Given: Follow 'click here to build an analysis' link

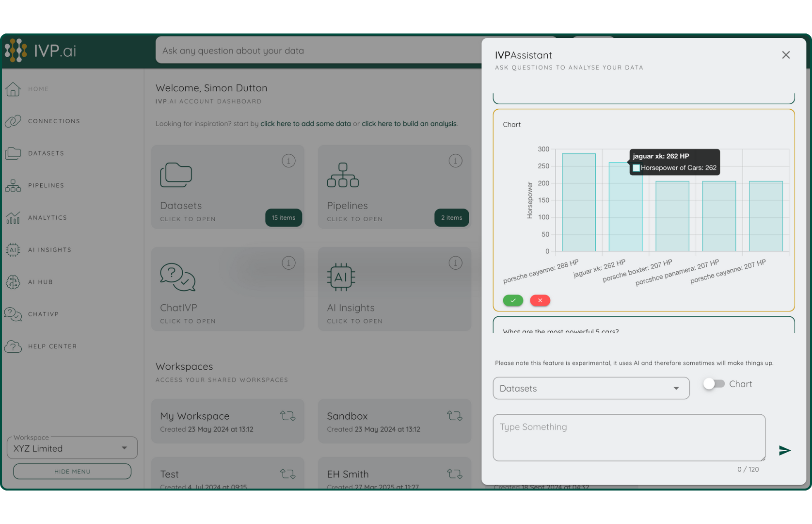Looking at the screenshot, I should pyautogui.click(x=409, y=124).
